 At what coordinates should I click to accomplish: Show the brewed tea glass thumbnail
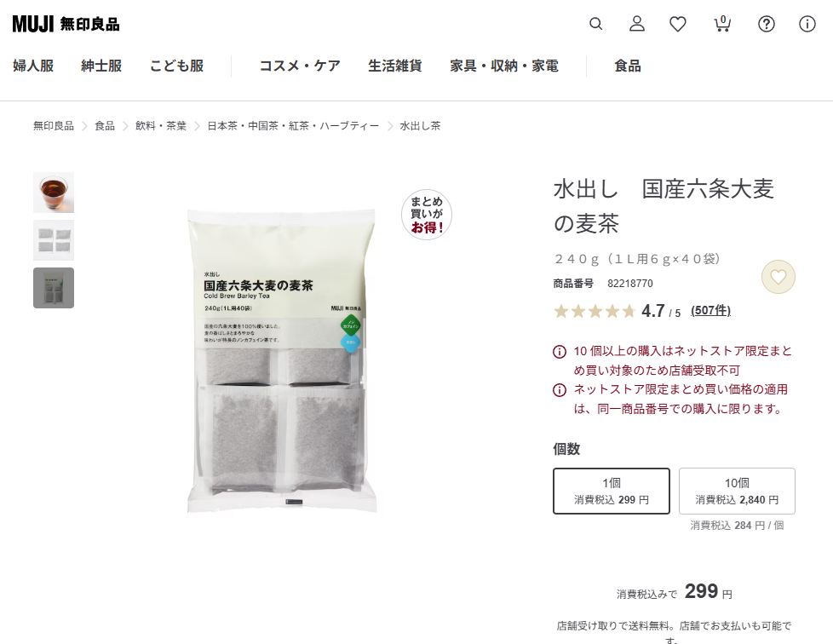pyautogui.click(x=54, y=193)
